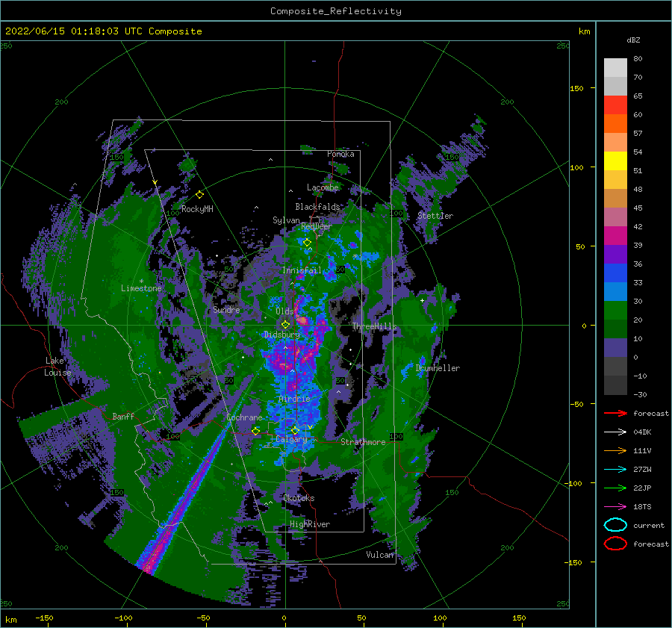Screen dimensions: 672x628
Task: Select the red swatch between 65 and 60
Action: pyautogui.click(x=615, y=105)
